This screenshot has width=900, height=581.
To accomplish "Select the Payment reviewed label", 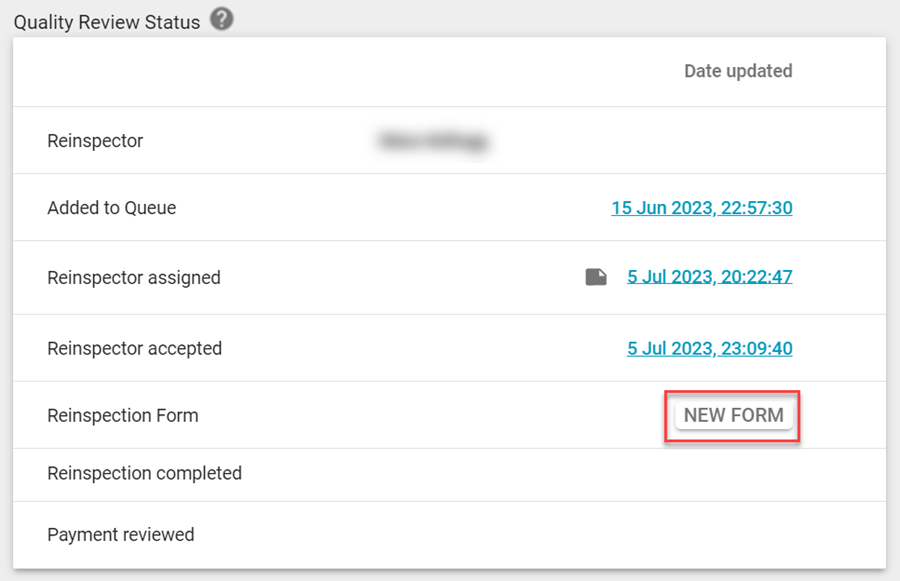I will tap(120, 534).
